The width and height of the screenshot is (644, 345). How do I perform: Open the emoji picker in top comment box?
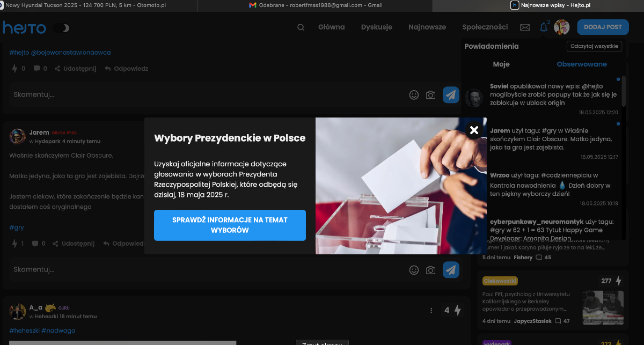pyautogui.click(x=414, y=95)
